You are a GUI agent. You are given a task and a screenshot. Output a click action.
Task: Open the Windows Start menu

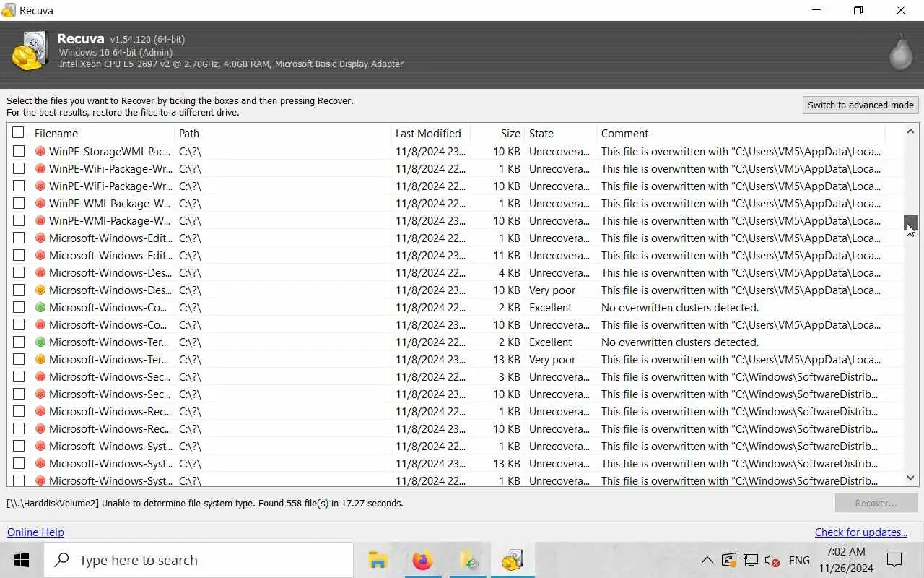pyautogui.click(x=22, y=560)
